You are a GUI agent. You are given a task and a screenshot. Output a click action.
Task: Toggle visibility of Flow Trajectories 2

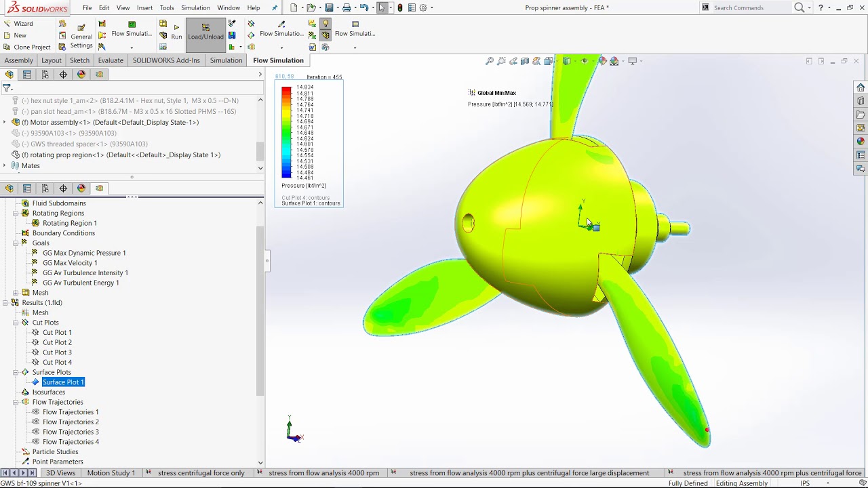[x=36, y=422]
